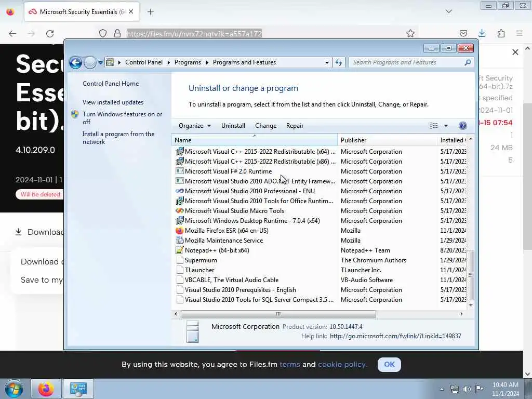Open Firefox Extensions puzzle icon

pos(501,33)
